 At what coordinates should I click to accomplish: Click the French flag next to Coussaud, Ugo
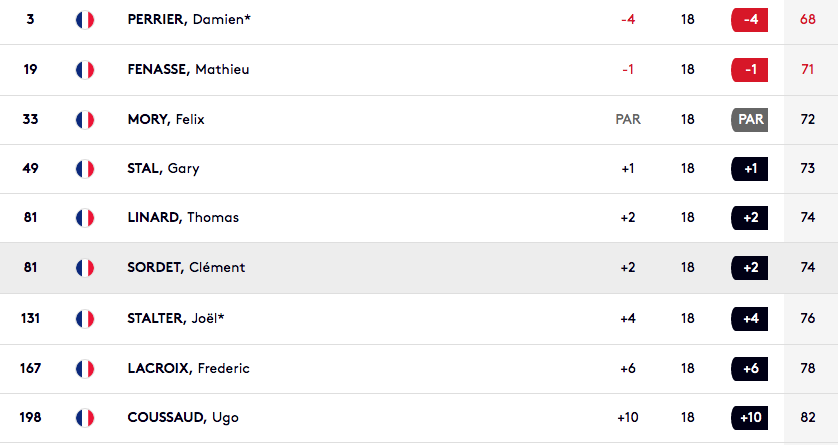85,418
